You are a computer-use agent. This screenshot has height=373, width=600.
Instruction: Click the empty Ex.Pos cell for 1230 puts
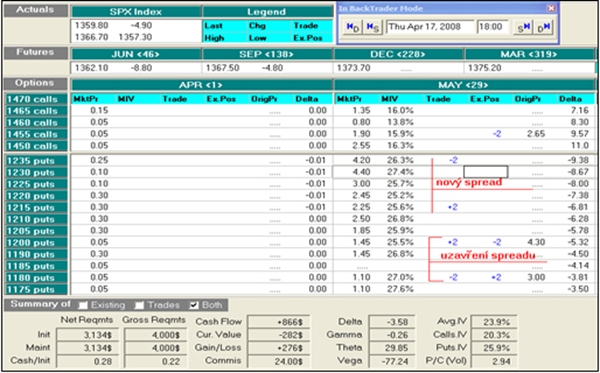486,172
